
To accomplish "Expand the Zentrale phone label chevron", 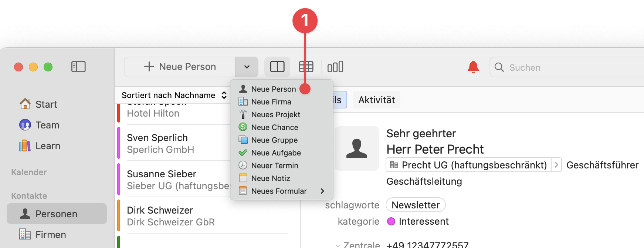I will 338,245.
